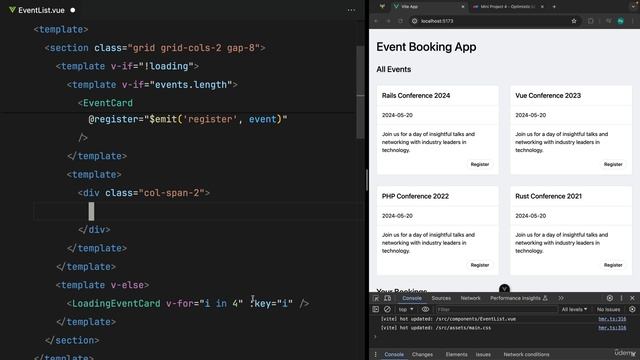Image resolution: width=640 pixels, height=360 pixels.
Task: Select the DevTools Console tab
Action: coord(412,298)
